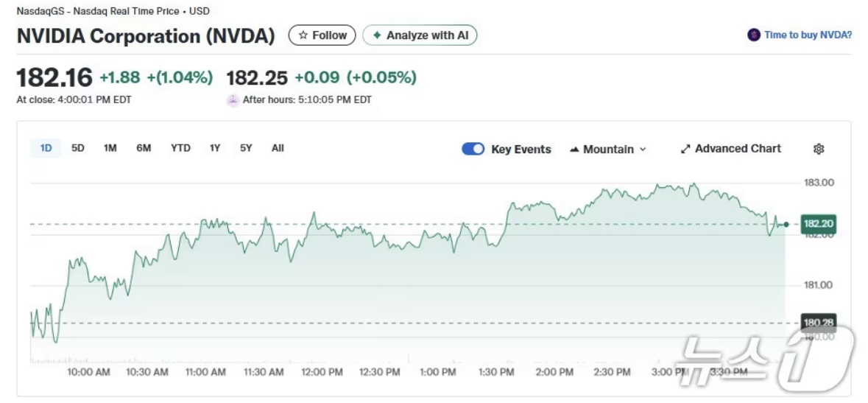
Task: Expand the Mountain chart type dropdown
Action: (x=643, y=150)
